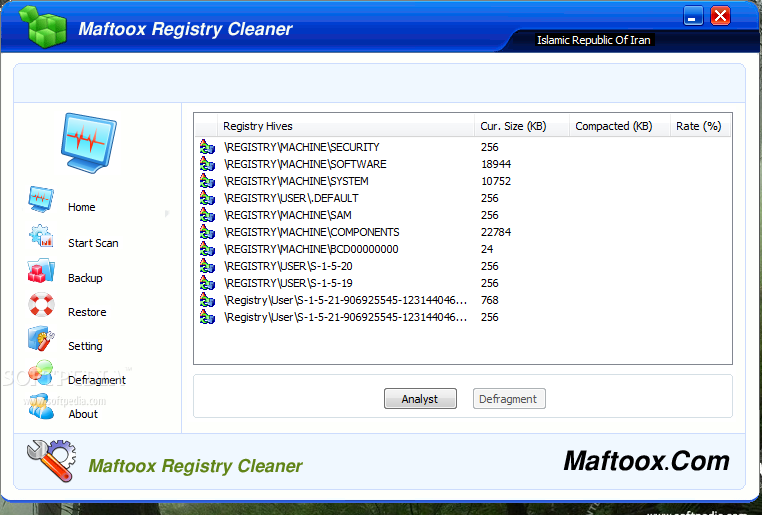The image size is (762, 515).
Task: Click the Defragment colored spheres icon
Action: [41, 373]
